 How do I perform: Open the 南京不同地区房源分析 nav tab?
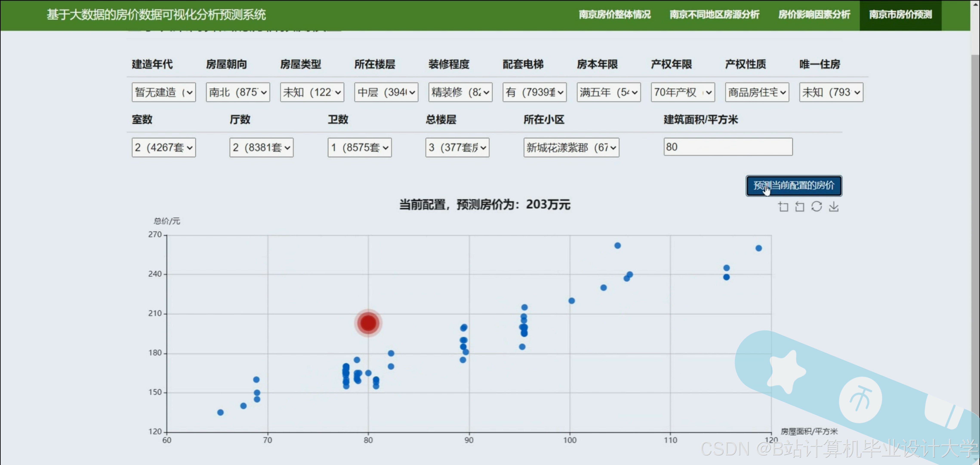[x=714, y=15]
